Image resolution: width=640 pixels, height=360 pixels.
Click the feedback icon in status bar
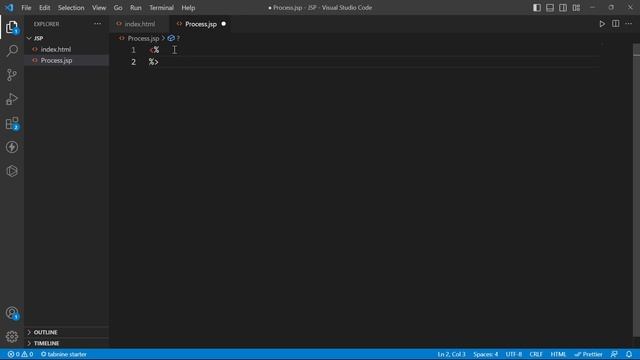coord(614,354)
